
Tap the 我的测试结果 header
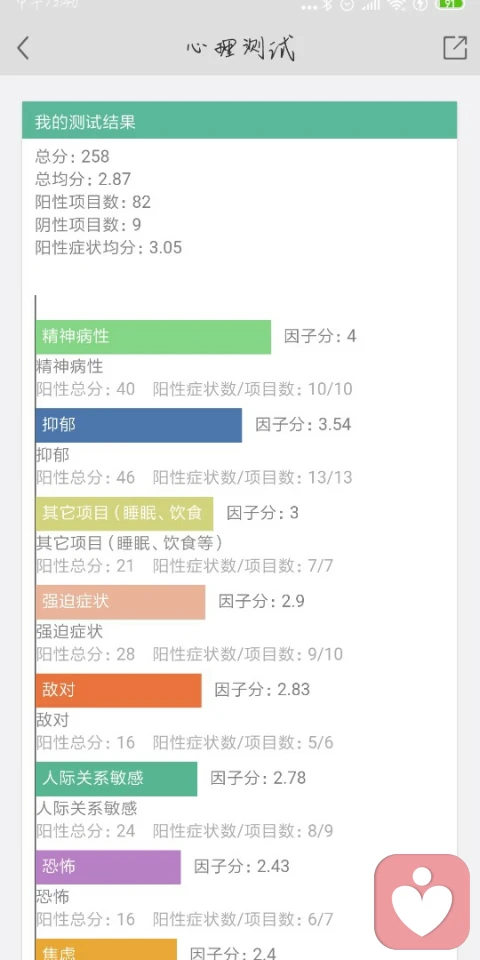coord(239,121)
